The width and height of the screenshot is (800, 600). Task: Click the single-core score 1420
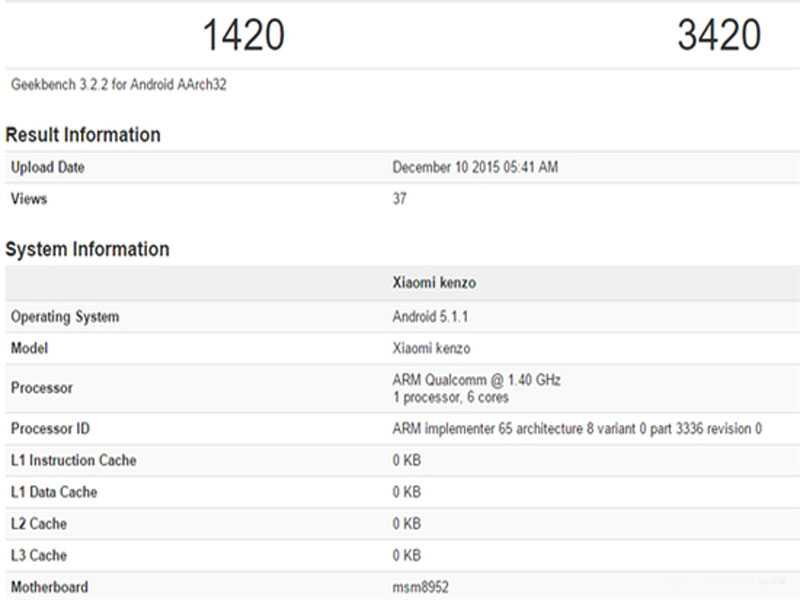pyautogui.click(x=244, y=35)
